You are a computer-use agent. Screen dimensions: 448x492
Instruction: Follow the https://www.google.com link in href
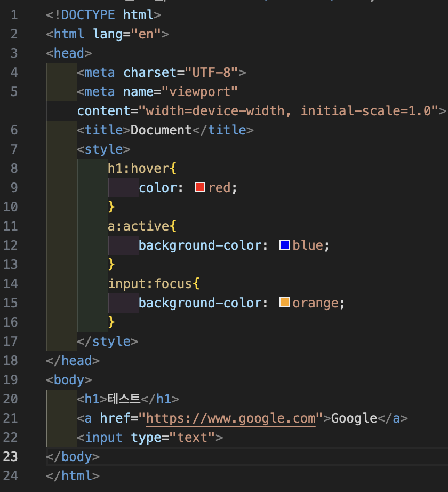231,418
